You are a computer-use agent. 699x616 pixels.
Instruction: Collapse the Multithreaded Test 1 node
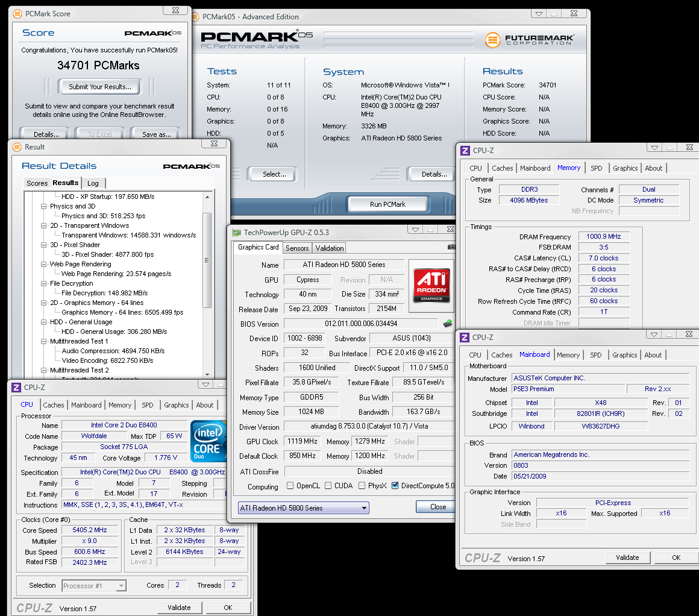pos(43,341)
